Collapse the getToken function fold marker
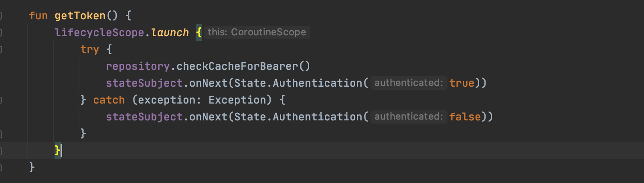The height and width of the screenshot is (183, 644). click(x=1, y=16)
